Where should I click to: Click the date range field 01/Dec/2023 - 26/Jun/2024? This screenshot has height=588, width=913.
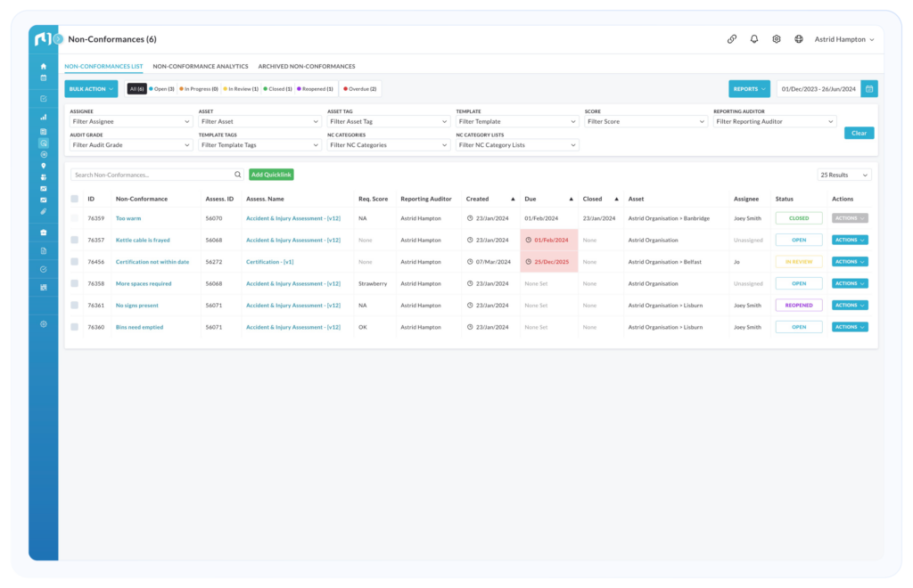pos(818,89)
